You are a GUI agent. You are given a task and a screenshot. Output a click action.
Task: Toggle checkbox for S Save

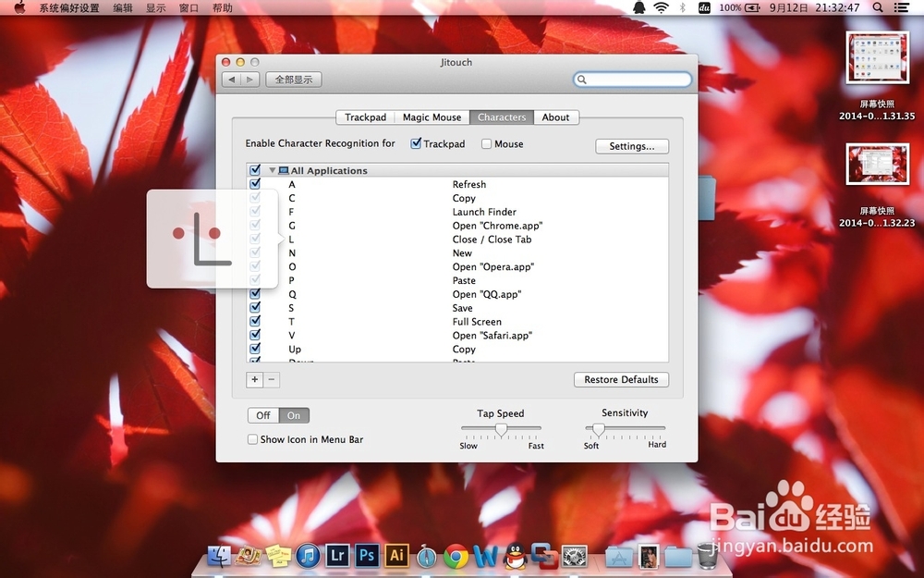pyautogui.click(x=255, y=307)
